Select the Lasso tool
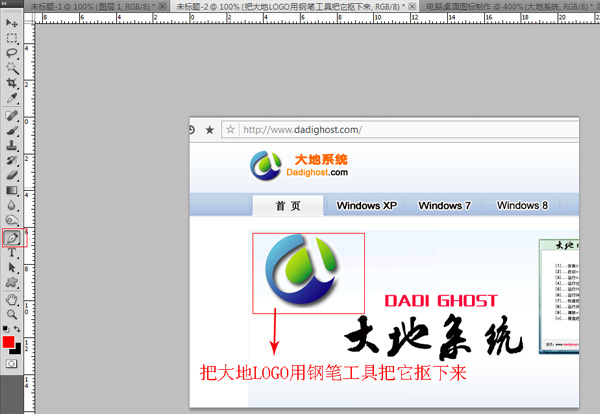Viewport: 600px width, 414px height. (12, 53)
